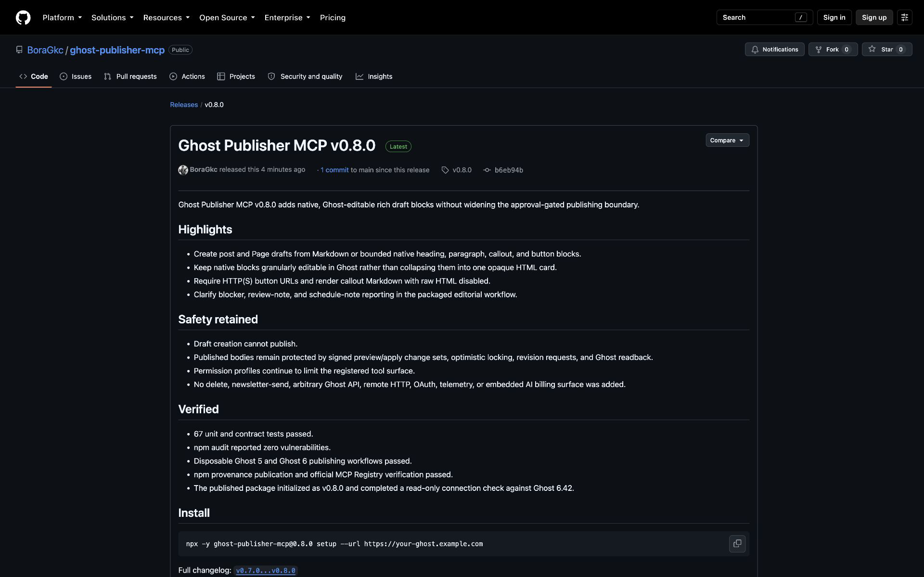
Task: Click the Issues tab circle icon
Action: click(x=64, y=77)
